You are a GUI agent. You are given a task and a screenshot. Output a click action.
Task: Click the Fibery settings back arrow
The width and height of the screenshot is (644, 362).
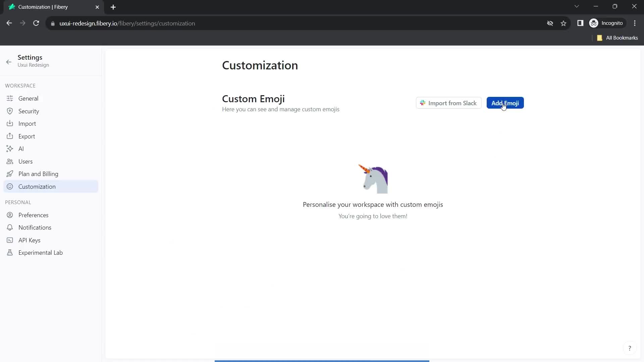(x=9, y=61)
